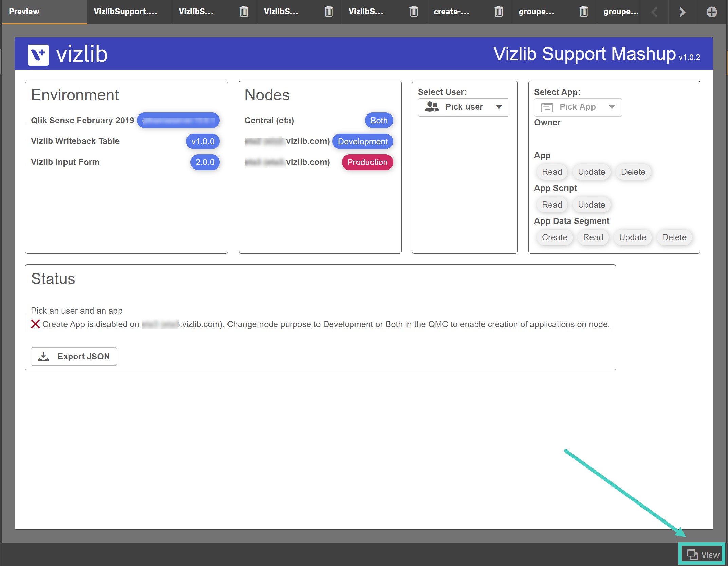Click the View button in the bottom bar
Viewport: 728px width, 566px height.
(x=702, y=554)
